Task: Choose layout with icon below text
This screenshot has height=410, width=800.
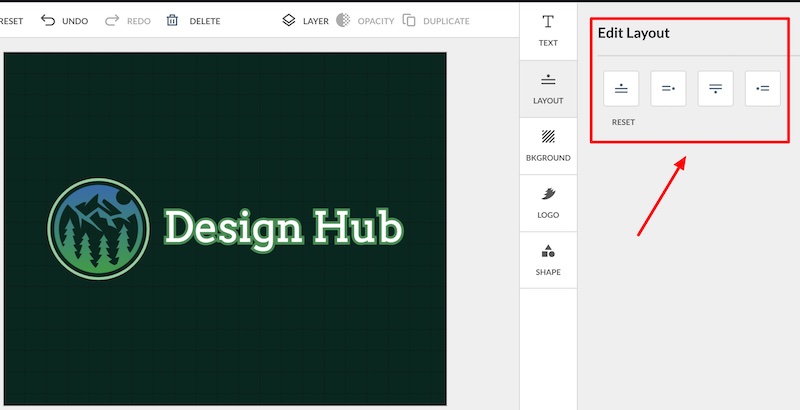Action: pyautogui.click(x=715, y=89)
